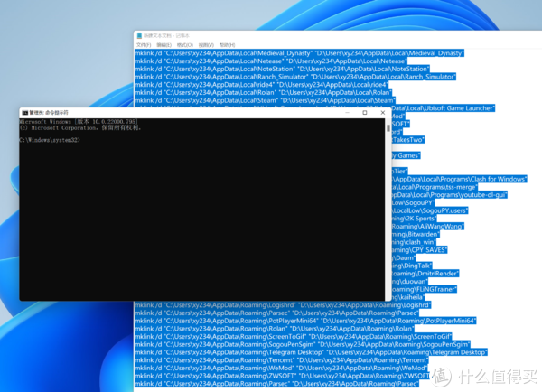Click the SogouPenSgim mklink line

(x=303, y=345)
